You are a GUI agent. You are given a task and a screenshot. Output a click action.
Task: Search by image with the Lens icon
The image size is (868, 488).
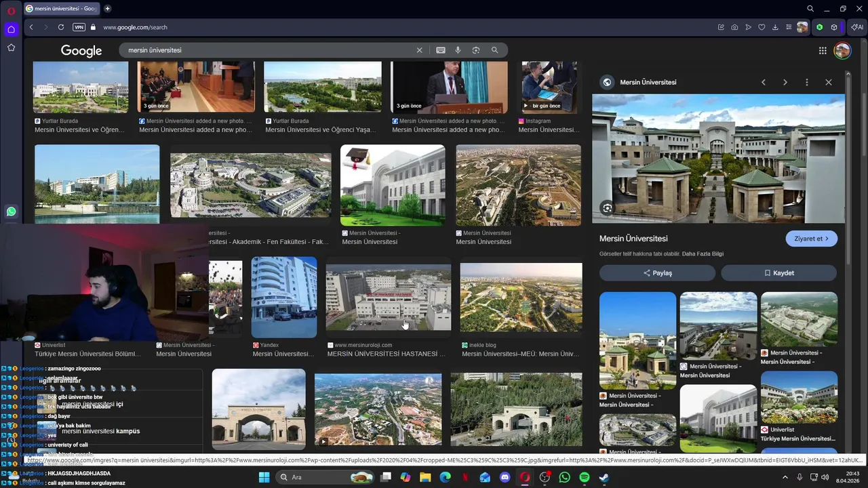[476, 50]
